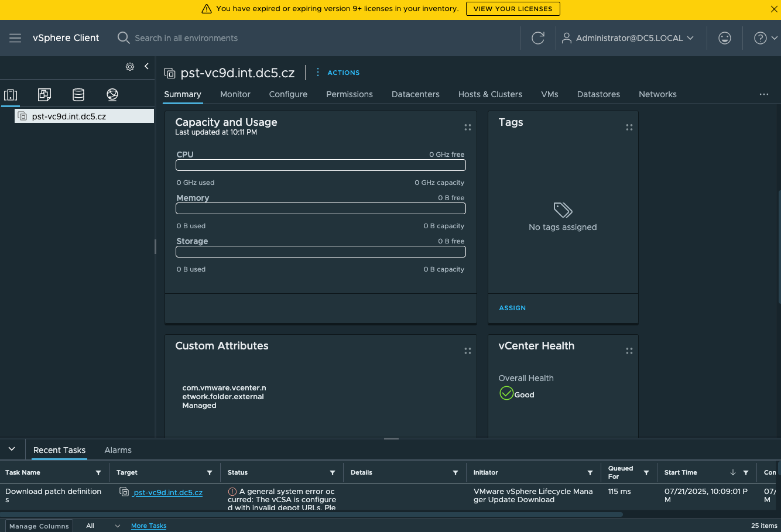This screenshot has width=781, height=532.
Task: Switch to the Hosts & Clusters tab
Action: 490,94
